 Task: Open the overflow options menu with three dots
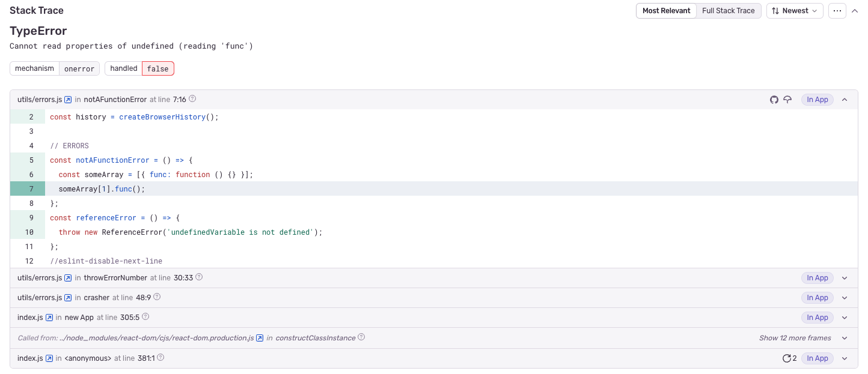pyautogui.click(x=837, y=10)
